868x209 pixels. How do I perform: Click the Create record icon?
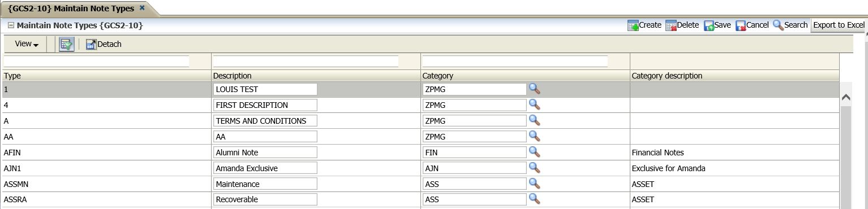pos(633,25)
